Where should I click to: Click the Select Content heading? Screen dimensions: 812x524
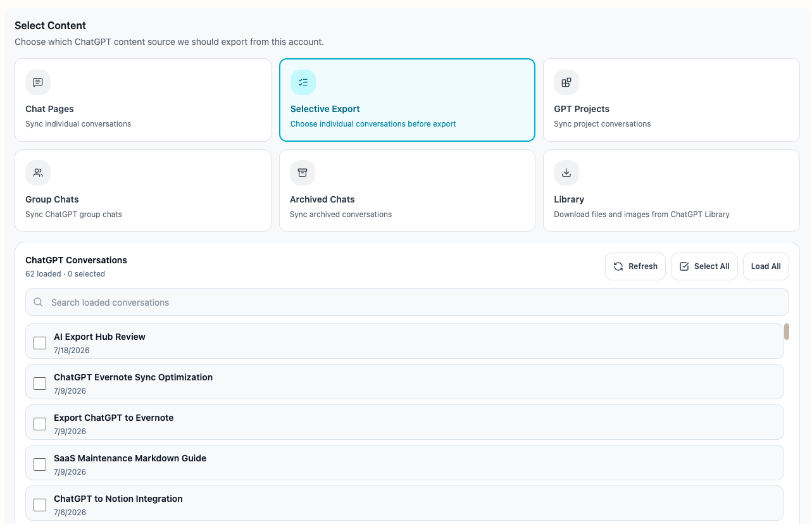[50, 26]
